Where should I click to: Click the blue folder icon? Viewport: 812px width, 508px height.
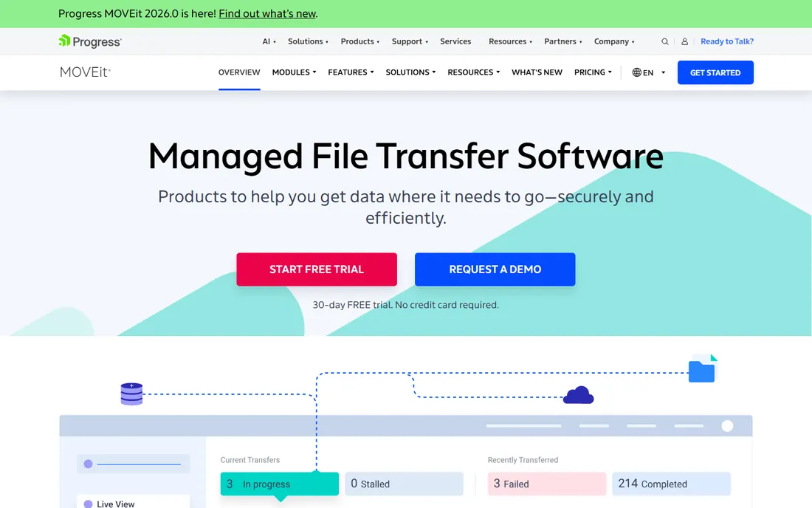point(702,368)
